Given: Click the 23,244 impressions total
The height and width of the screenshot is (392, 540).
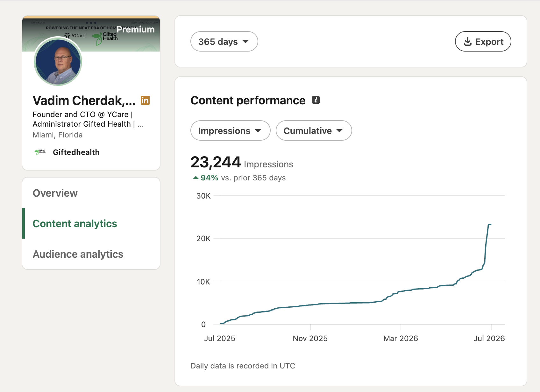Looking at the screenshot, I should [x=216, y=162].
